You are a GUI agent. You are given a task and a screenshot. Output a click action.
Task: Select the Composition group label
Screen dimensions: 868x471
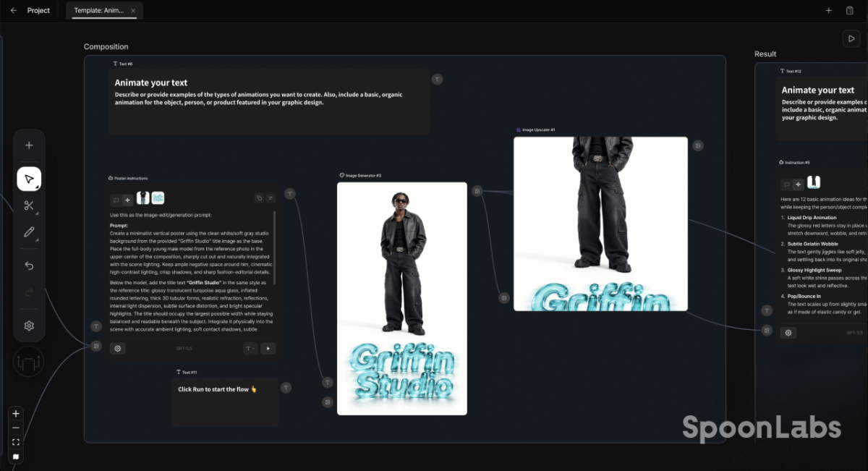106,47
